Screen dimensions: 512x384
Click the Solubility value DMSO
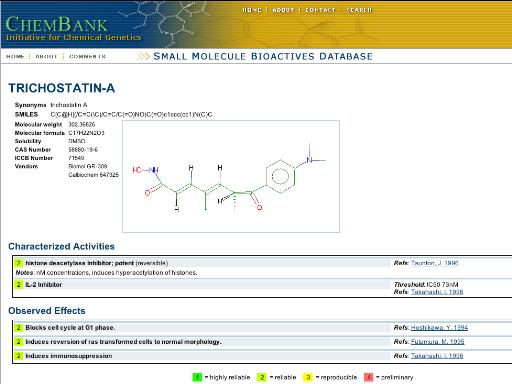(77, 141)
